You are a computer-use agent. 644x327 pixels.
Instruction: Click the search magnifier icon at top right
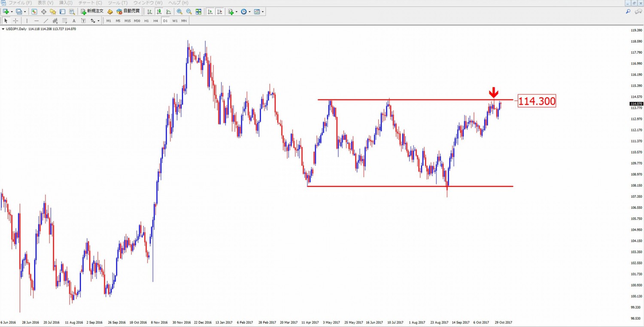(628, 12)
